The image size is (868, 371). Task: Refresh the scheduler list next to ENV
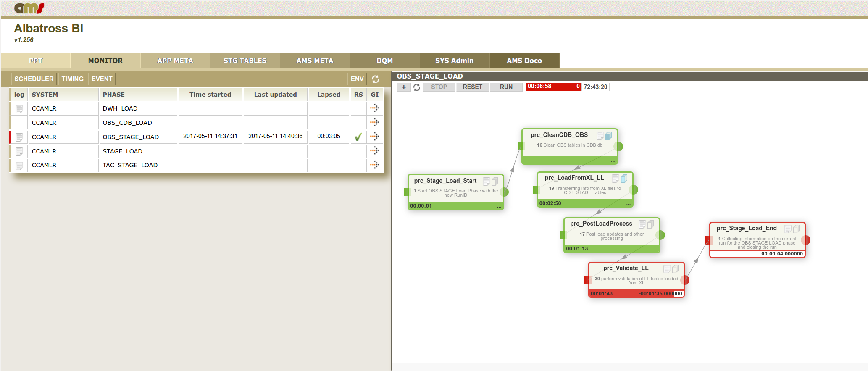(375, 79)
